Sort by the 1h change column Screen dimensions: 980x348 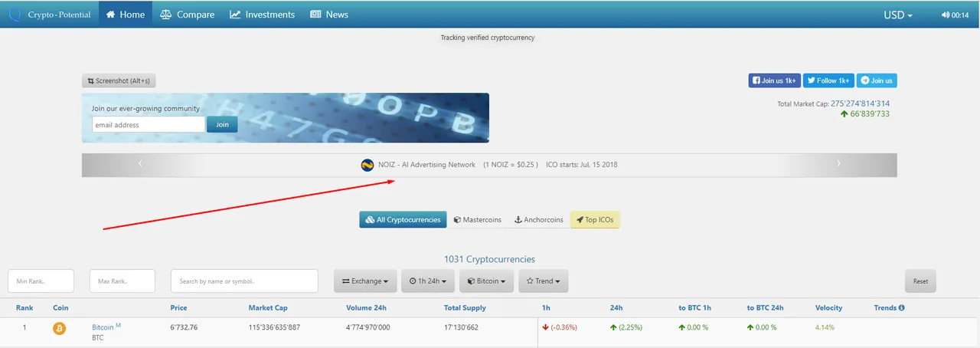tap(545, 307)
